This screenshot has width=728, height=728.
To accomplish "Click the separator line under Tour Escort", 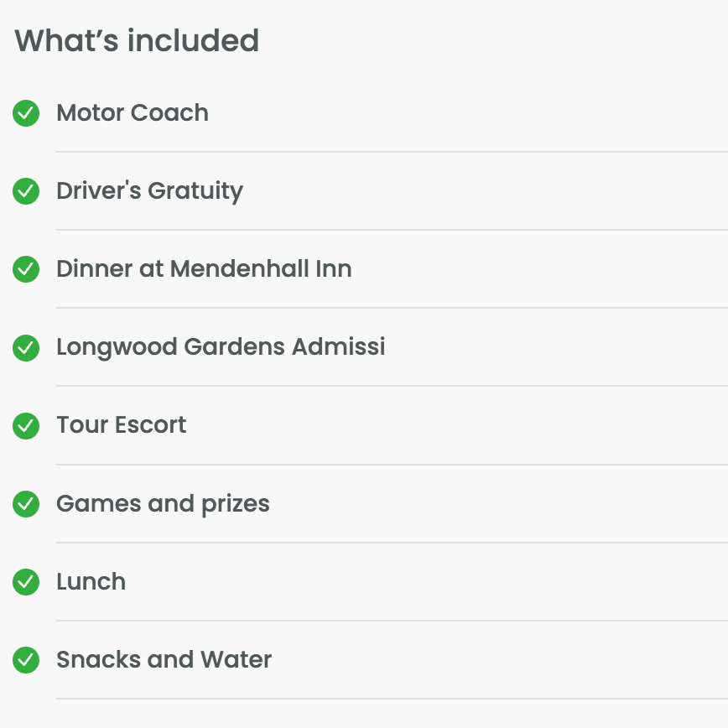I will [x=392, y=465].
